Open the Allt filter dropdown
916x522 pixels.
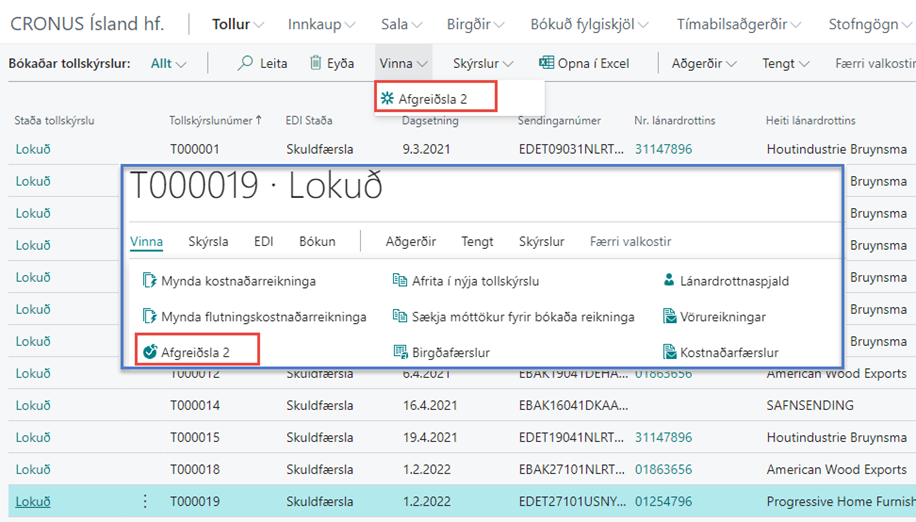(168, 63)
